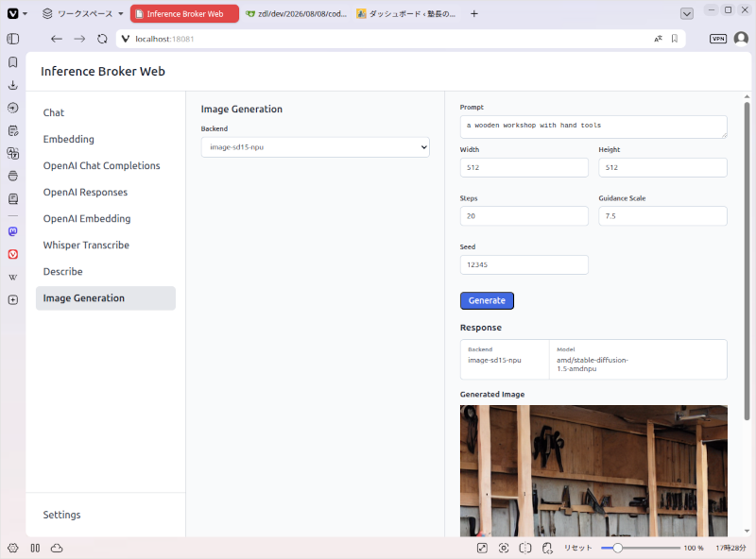Open browser settings gear in status bar

pyautogui.click(x=13, y=548)
